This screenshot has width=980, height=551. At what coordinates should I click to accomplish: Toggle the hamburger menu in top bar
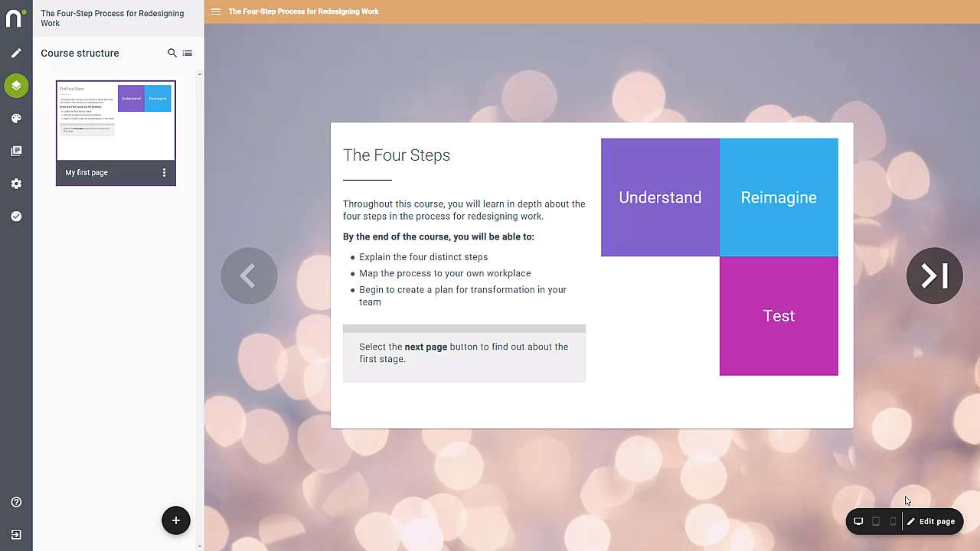216,11
